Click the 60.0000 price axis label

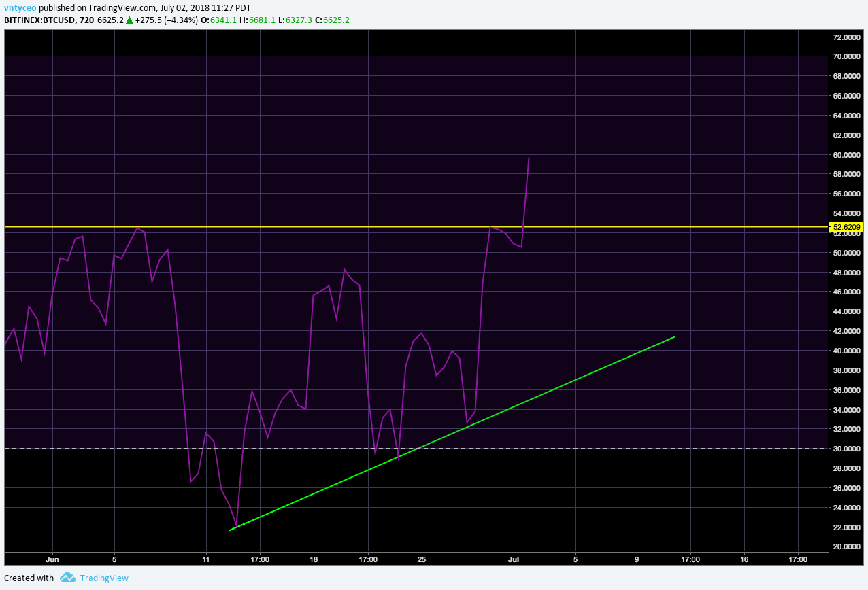pos(848,155)
